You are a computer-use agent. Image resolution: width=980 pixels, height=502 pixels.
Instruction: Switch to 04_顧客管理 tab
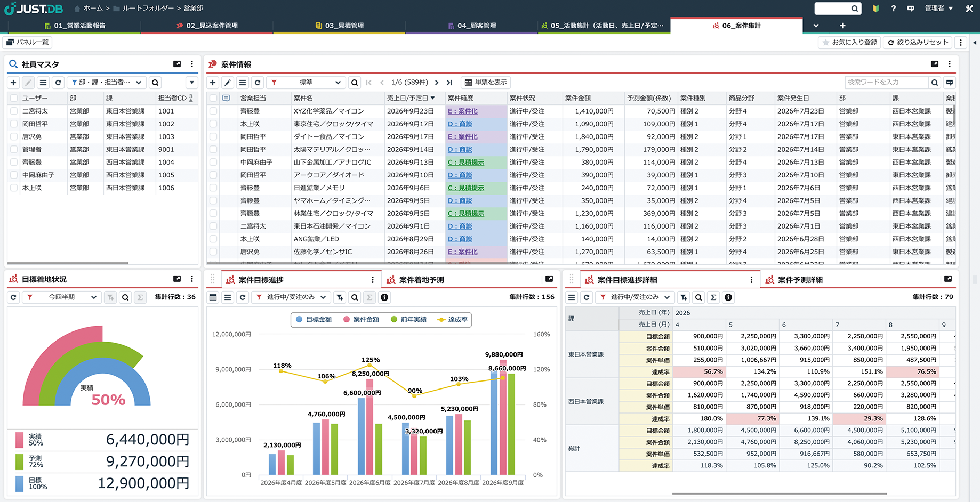(472, 26)
